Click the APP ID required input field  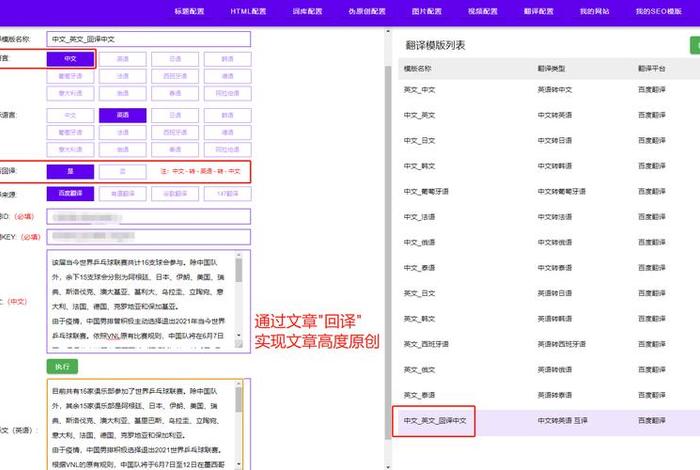[149, 216]
